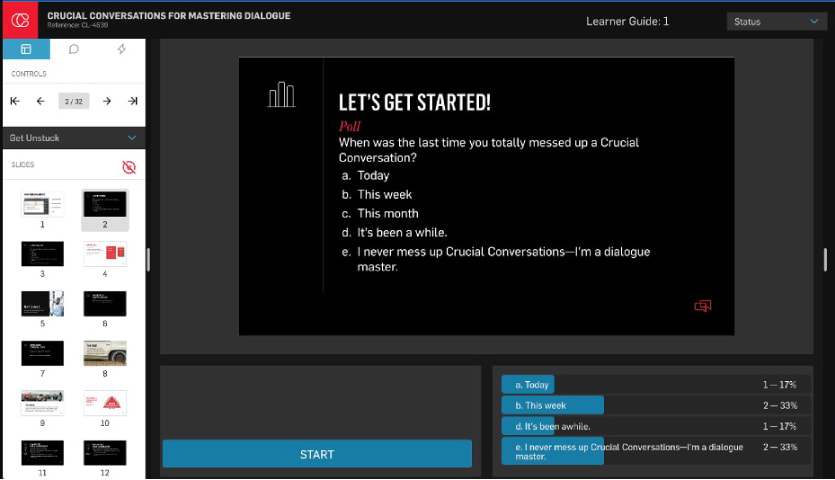
Task: Click the 'b. This week' poll result bar
Action: [x=553, y=405]
